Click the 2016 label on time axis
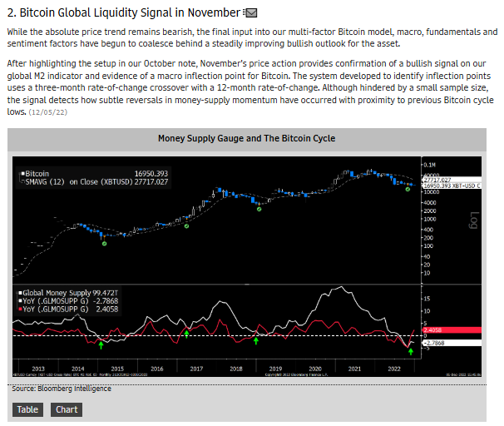The height and width of the screenshot is (426, 504). click(157, 369)
